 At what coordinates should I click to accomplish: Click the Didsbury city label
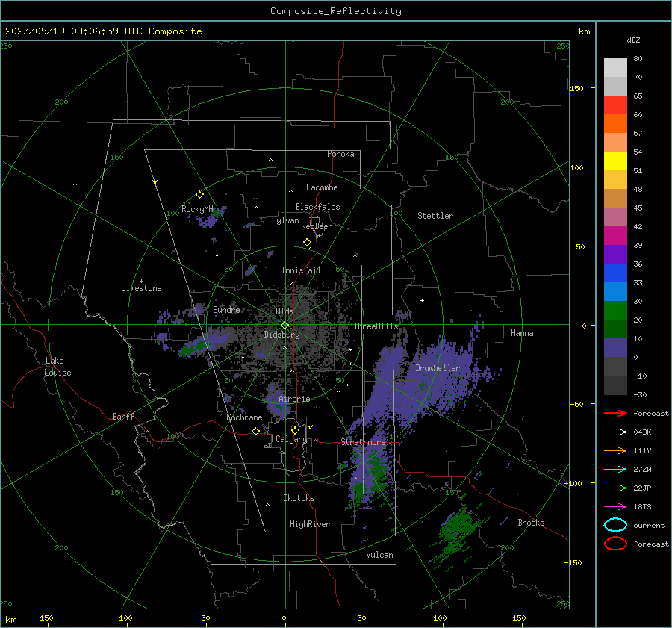coord(282,335)
